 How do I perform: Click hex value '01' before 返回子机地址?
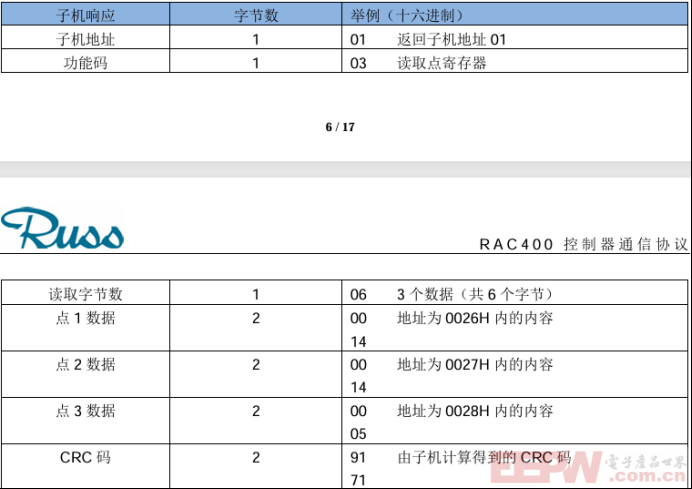coord(358,40)
